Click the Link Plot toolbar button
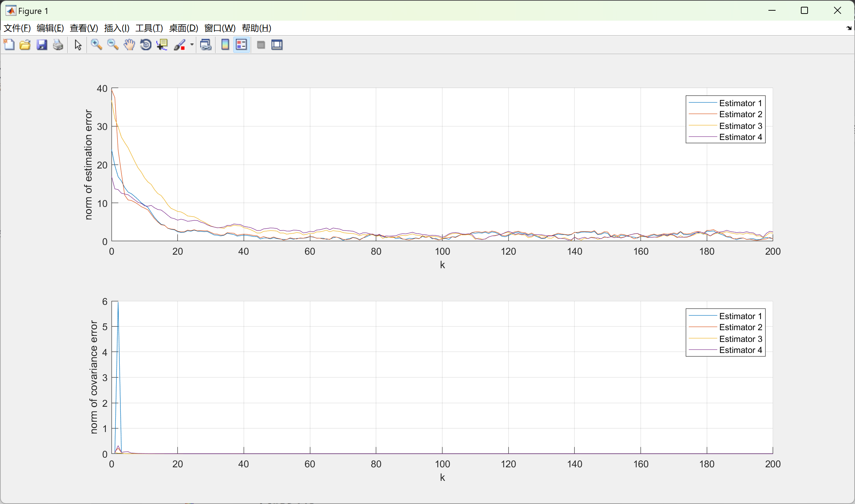 click(206, 45)
